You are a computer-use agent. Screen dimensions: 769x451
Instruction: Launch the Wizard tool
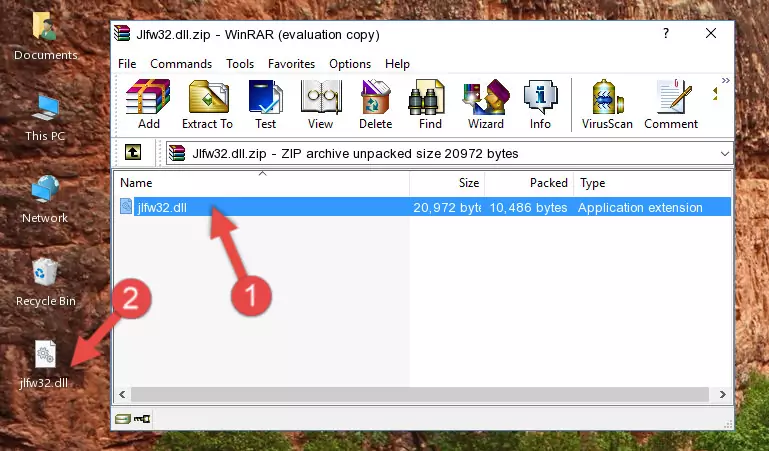pyautogui.click(x=486, y=104)
